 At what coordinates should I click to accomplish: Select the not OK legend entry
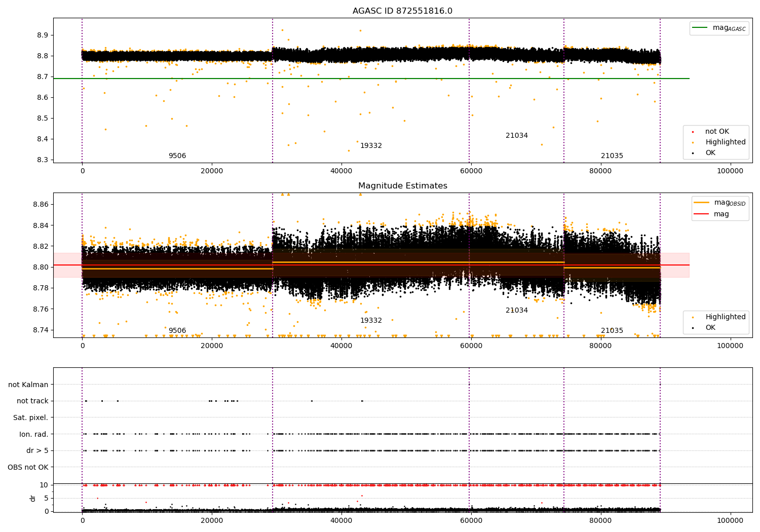point(717,132)
